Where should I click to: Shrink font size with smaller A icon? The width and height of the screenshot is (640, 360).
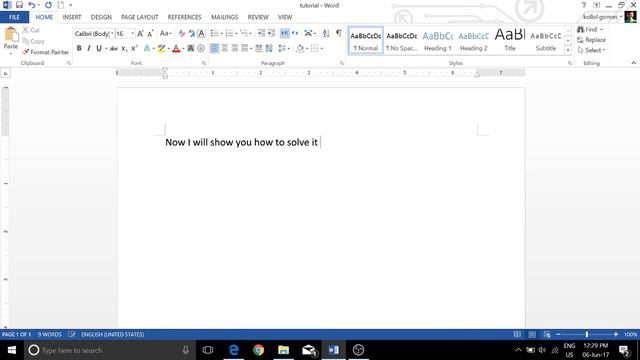pos(150,33)
